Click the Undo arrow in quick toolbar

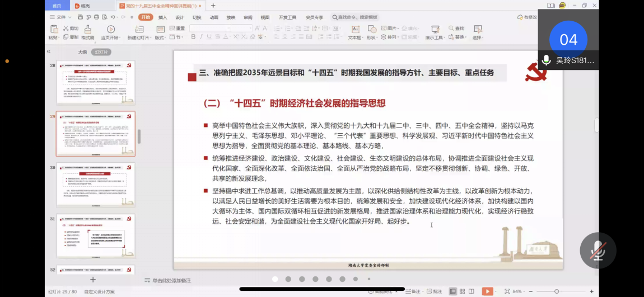pos(113,17)
